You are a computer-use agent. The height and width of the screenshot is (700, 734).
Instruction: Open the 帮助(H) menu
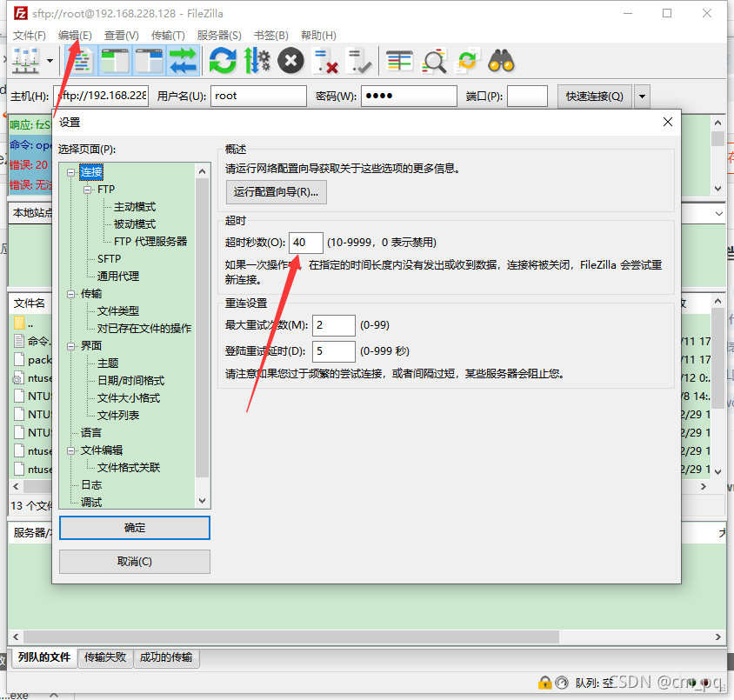click(x=318, y=35)
